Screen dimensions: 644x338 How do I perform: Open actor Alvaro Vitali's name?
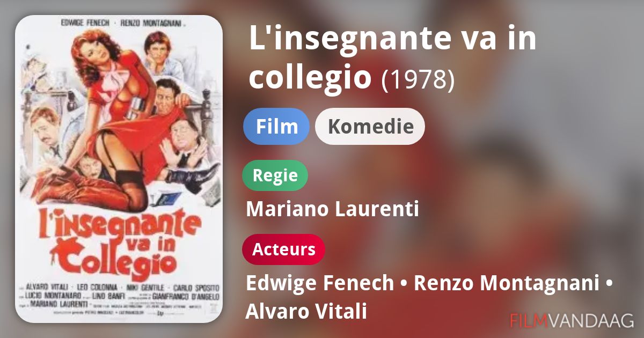306,311
